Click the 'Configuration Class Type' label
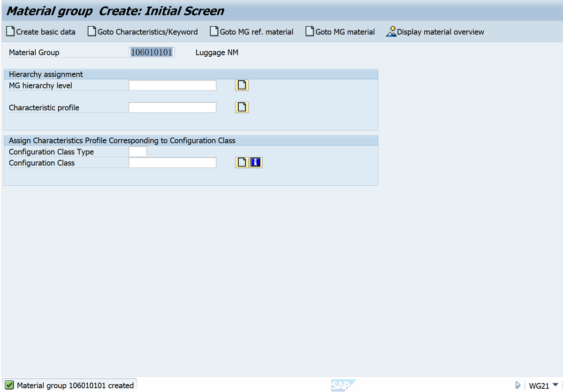 (x=52, y=152)
